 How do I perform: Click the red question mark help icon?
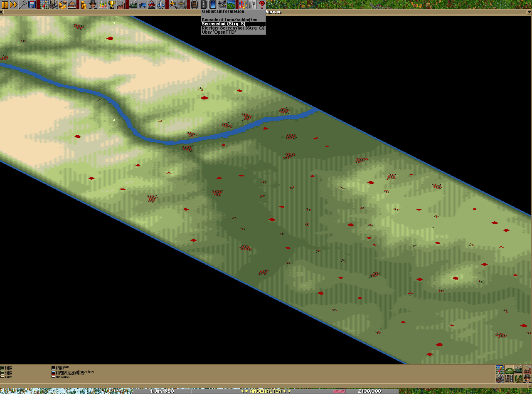tap(261, 5)
